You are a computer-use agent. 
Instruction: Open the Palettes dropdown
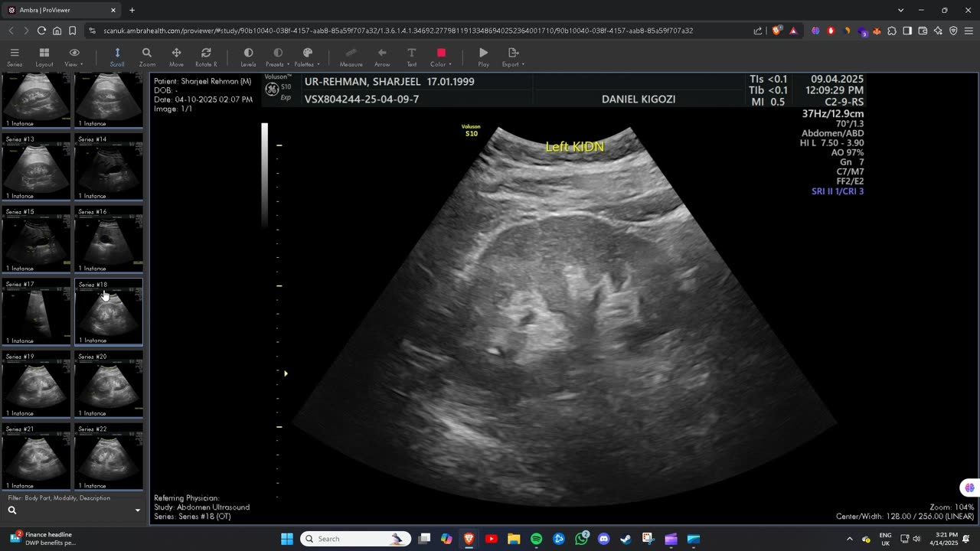tap(307, 57)
